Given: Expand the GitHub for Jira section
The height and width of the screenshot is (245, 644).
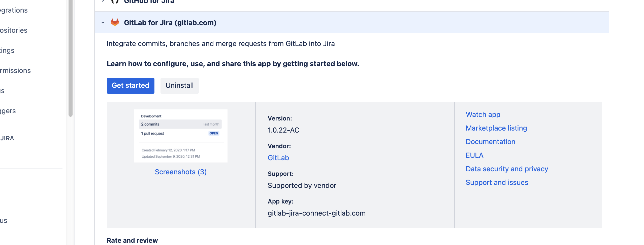Looking at the screenshot, I should [103, 1].
